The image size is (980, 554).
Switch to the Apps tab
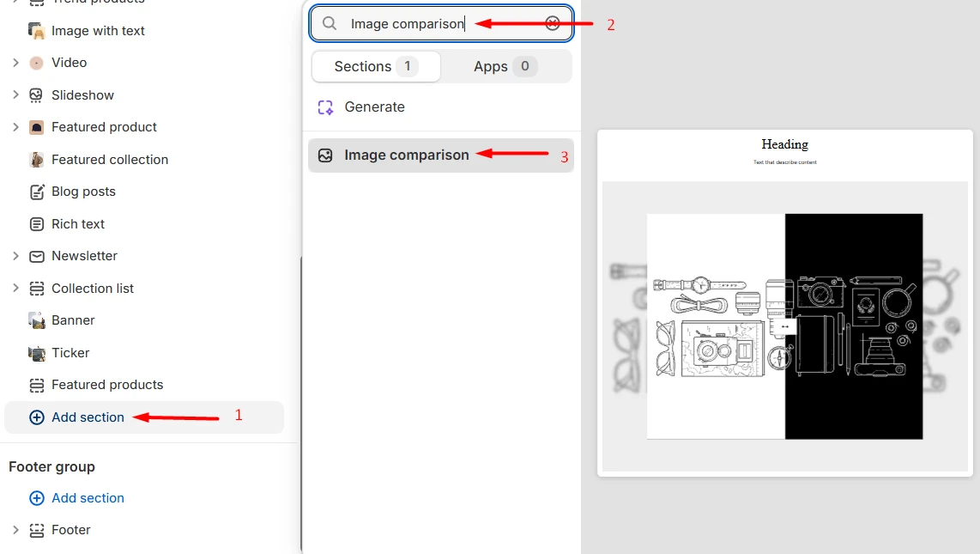[505, 66]
